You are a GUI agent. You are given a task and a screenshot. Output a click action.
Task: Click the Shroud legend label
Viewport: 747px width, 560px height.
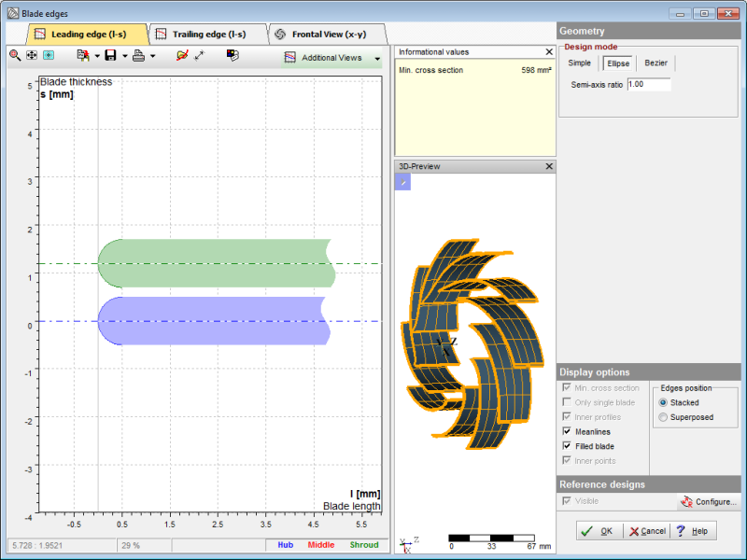[364, 545]
